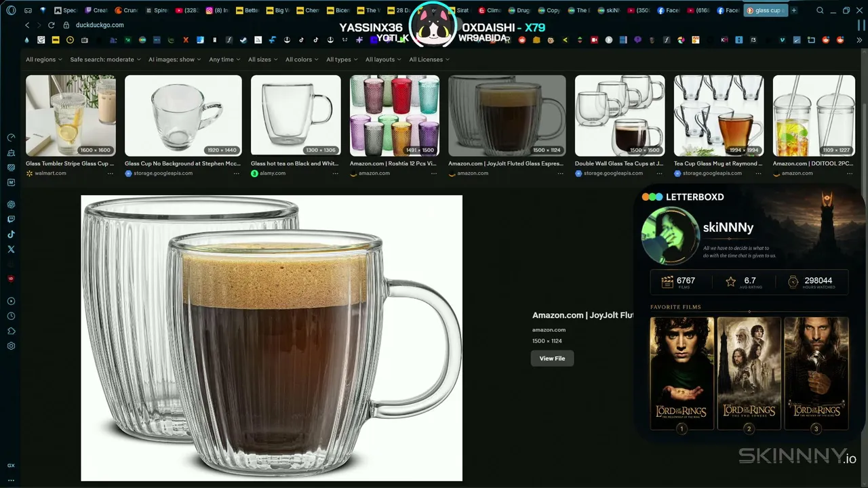
Task: Open TikTok from the sidebar
Action: (x=11, y=235)
